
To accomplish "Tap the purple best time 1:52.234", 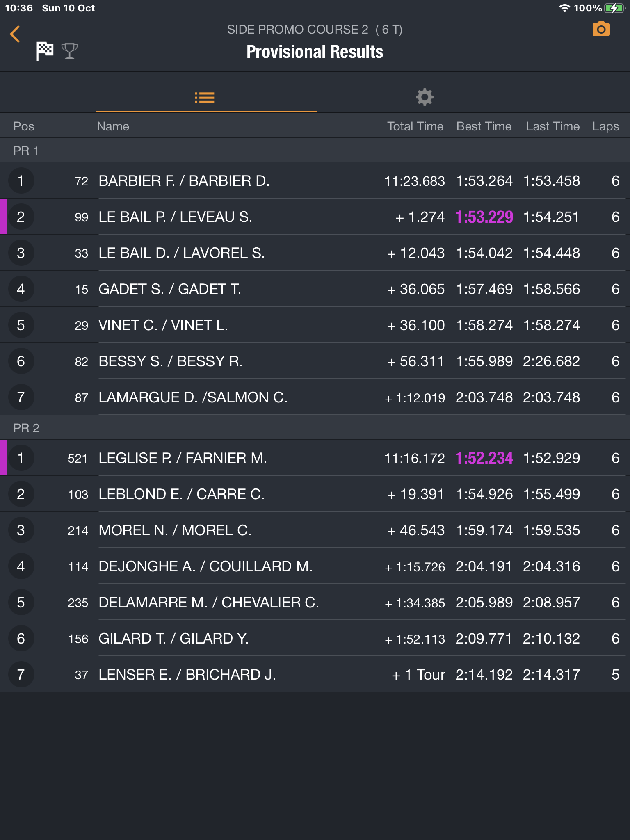I will (484, 458).
